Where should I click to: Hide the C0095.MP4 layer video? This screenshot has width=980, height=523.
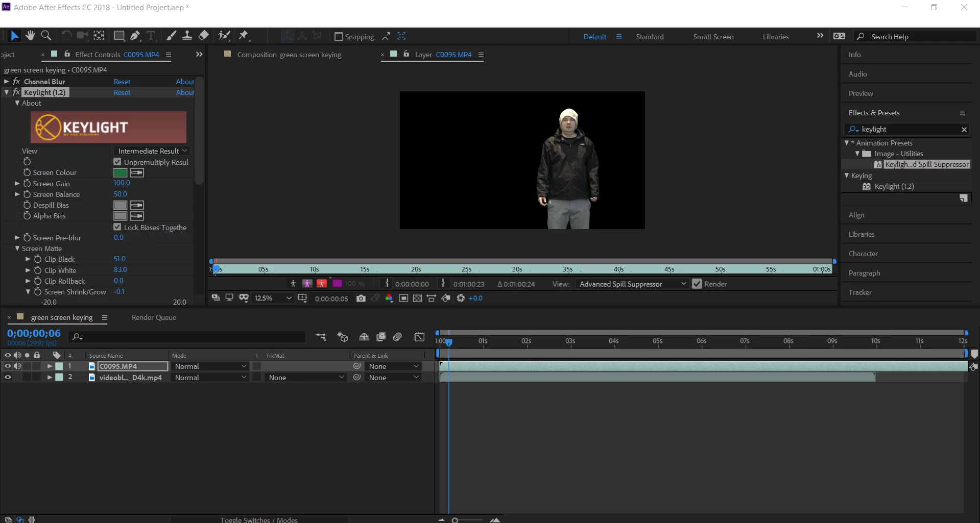pyautogui.click(x=8, y=366)
